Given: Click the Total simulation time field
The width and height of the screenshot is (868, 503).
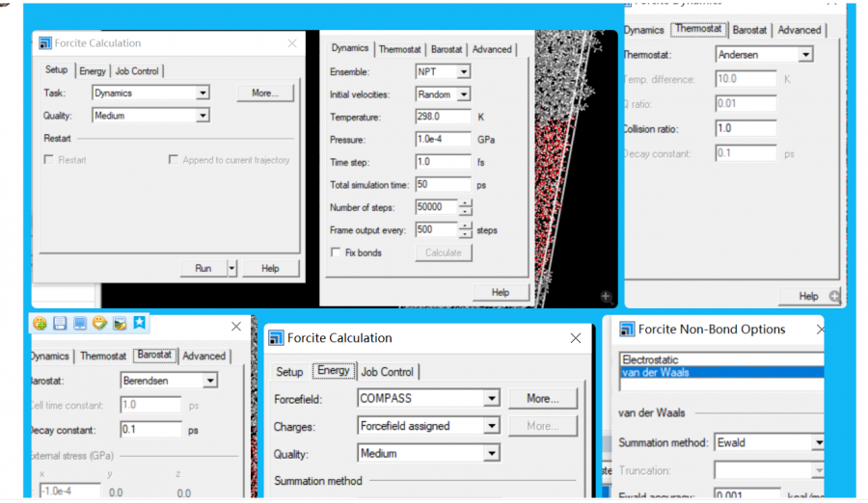Looking at the screenshot, I should point(443,185).
